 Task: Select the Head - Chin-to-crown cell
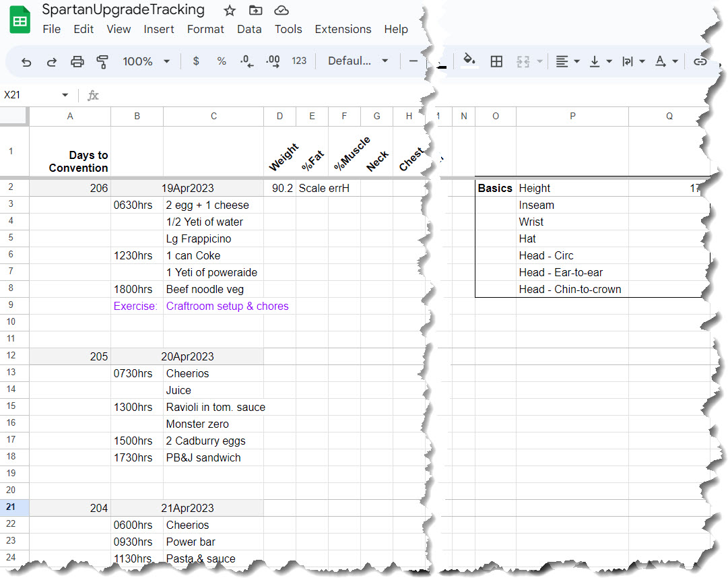point(572,289)
